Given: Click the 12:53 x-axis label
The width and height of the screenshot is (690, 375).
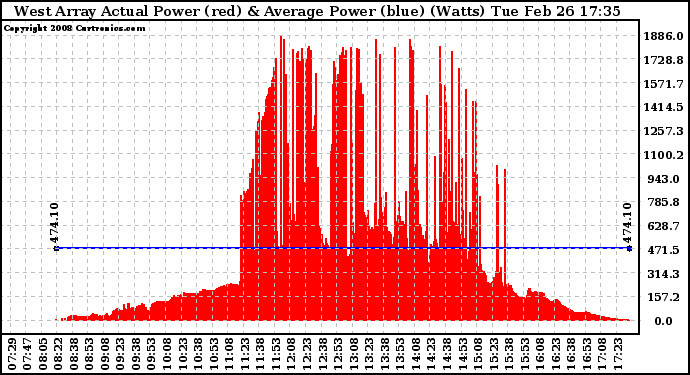Looking at the screenshot, I should click(338, 354).
